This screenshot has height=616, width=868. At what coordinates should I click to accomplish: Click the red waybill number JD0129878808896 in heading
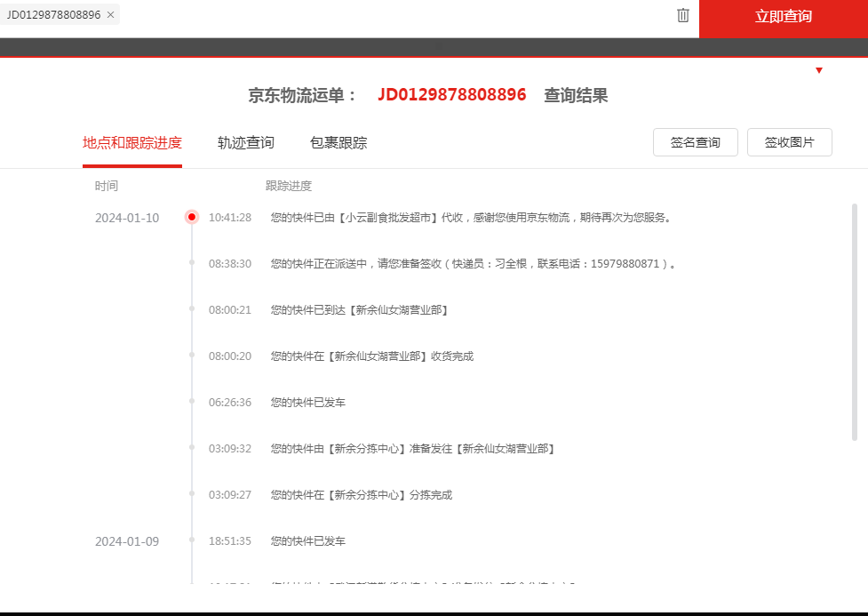[451, 95]
